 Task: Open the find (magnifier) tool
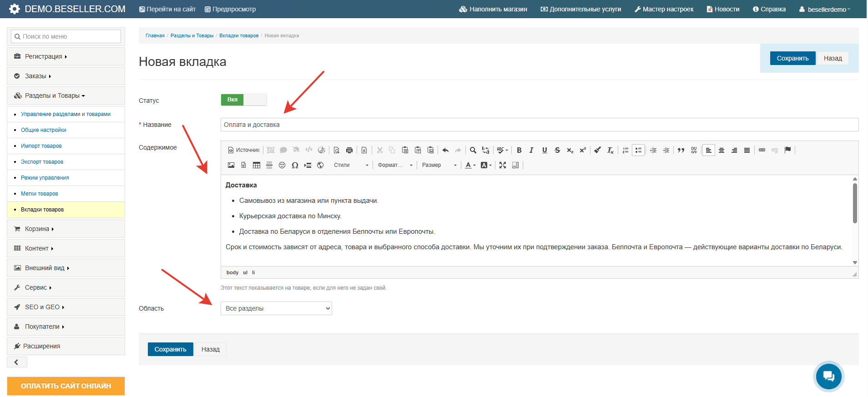[x=473, y=150]
